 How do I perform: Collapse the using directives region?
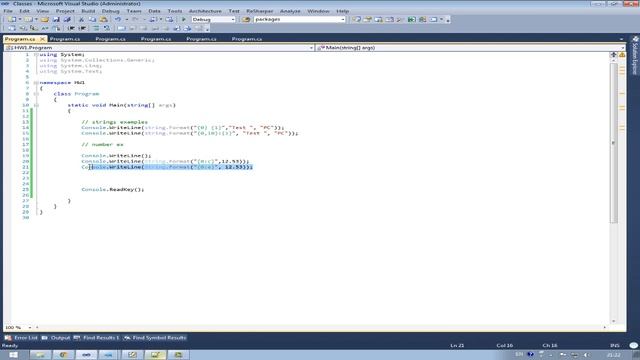(36, 54)
